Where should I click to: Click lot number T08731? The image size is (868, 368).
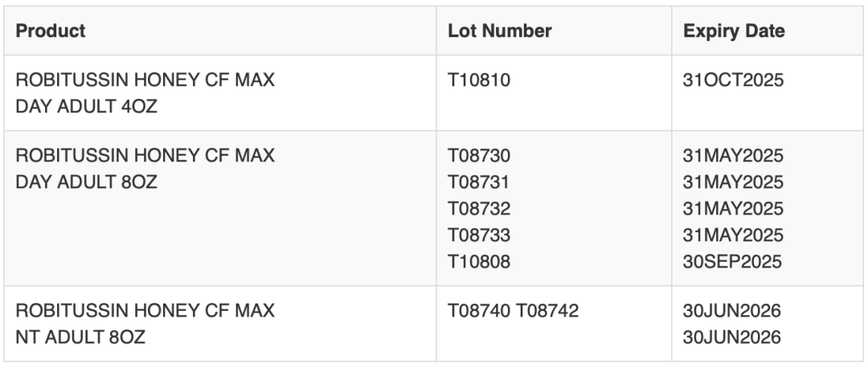[x=478, y=182]
